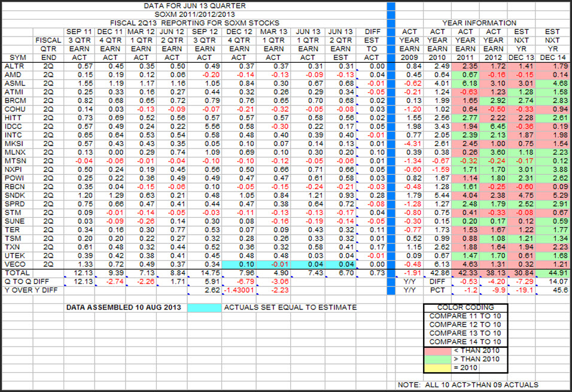Select the total 2010 earnings 42.86
The width and height of the screenshot is (572, 392).
tap(437, 273)
